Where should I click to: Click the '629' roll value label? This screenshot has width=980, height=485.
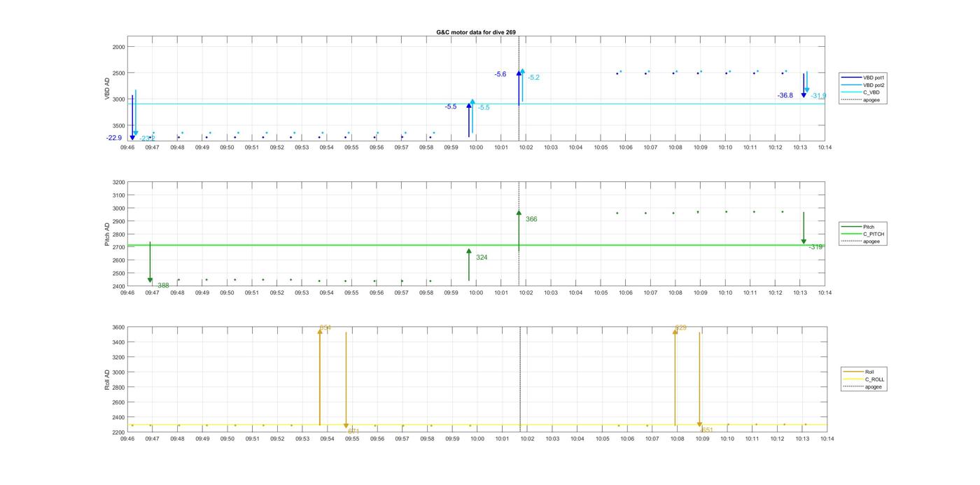pos(680,328)
